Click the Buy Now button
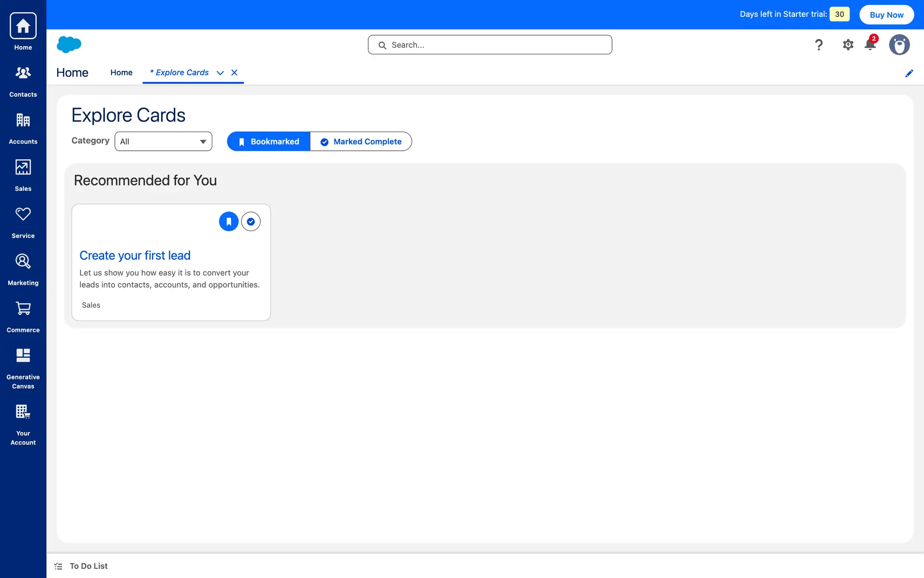 [886, 15]
